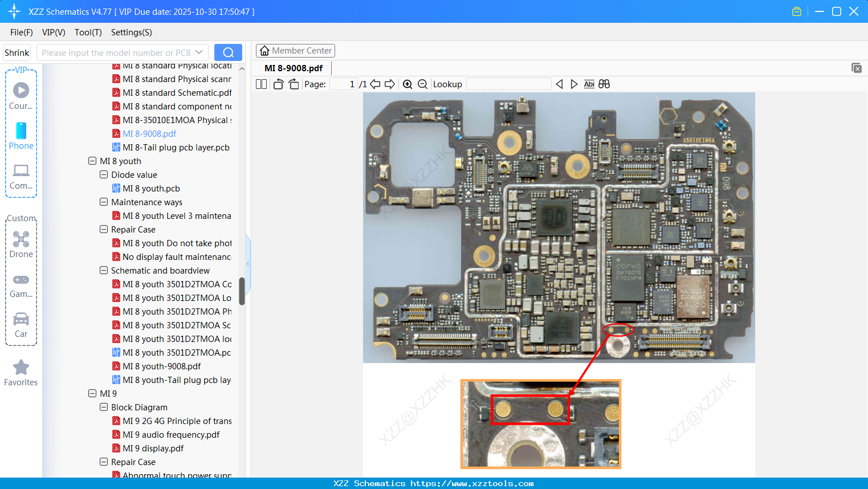Click the panel collapse handle
Image resolution: width=868 pixels, height=489 pixels.
pyautogui.click(x=248, y=263)
